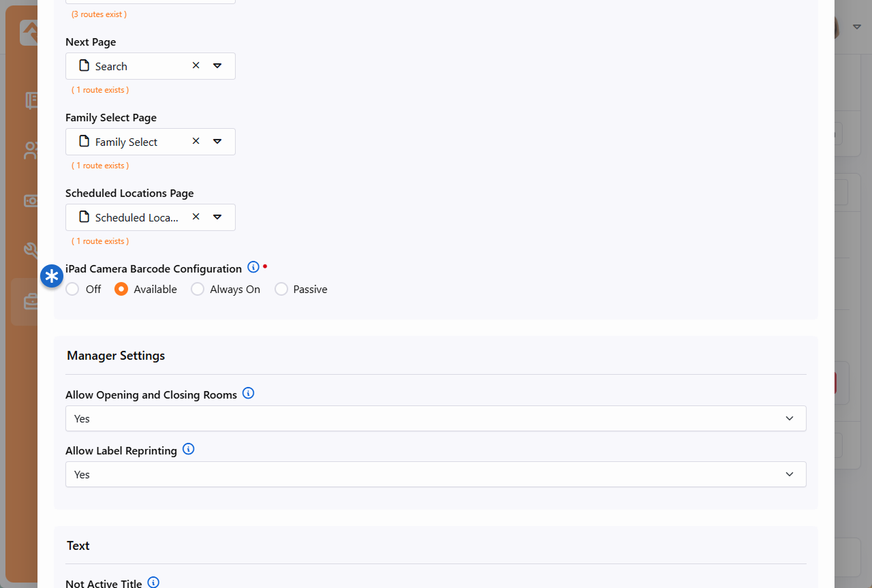
Task: Select the Off radio button
Action: [73, 290]
